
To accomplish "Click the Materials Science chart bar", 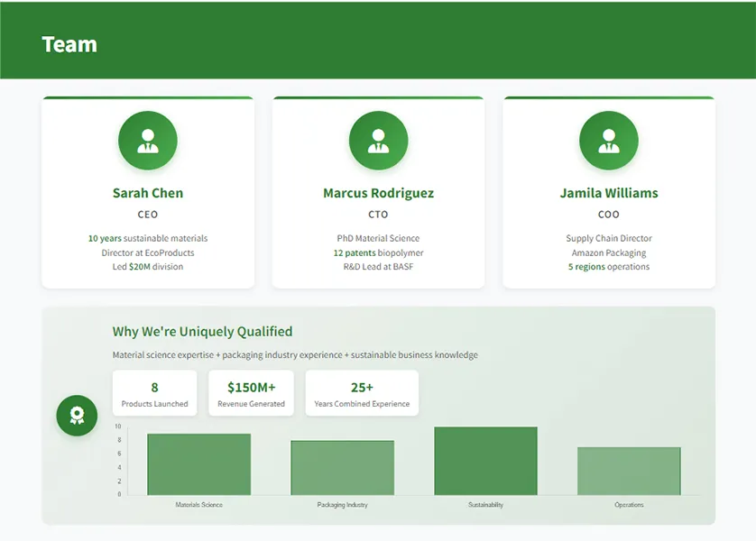I will (x=198, y=464).
